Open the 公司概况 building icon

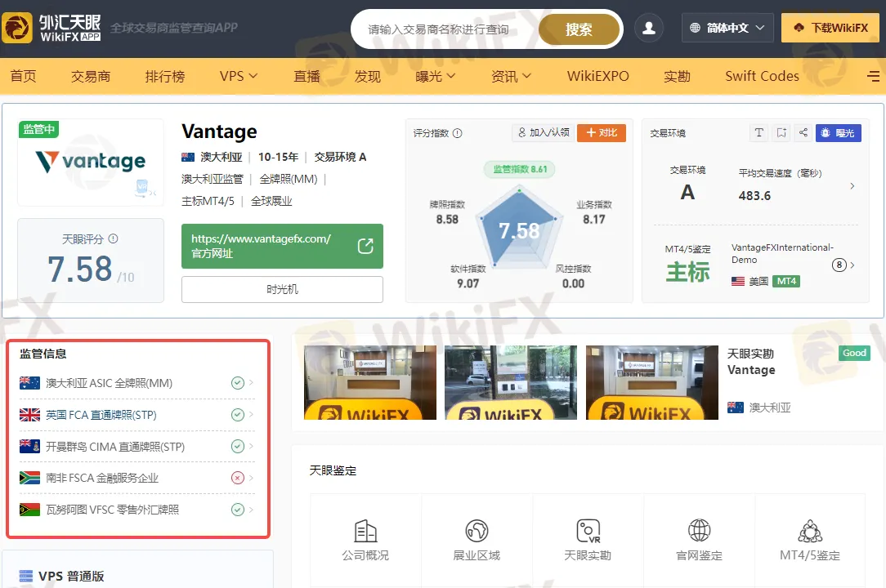365,531
